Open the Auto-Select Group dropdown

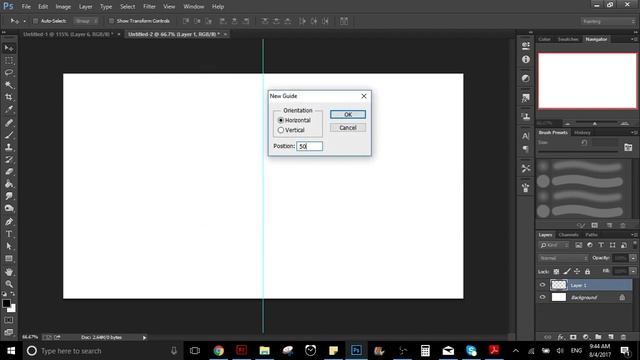click(86, 21)
